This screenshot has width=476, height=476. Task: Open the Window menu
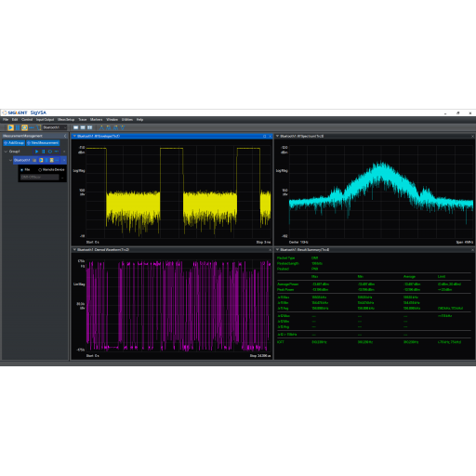(112, 120)
